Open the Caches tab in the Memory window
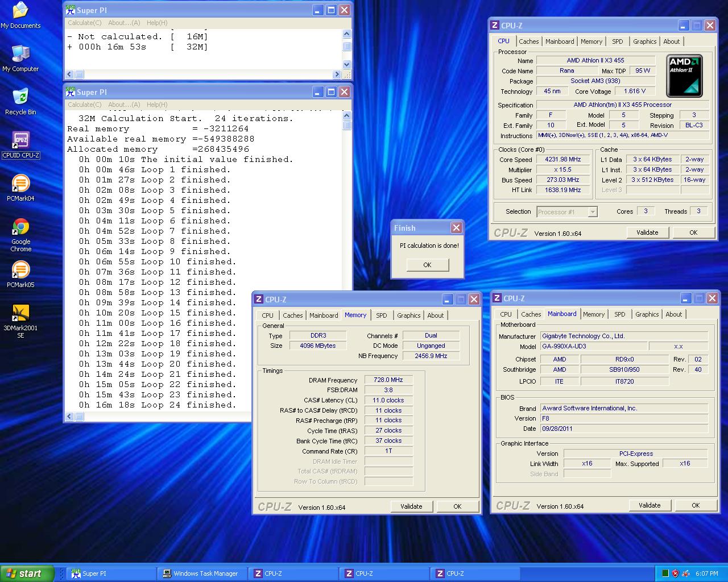Viewport: 728px width, 582px height. (x=292, y=315)
